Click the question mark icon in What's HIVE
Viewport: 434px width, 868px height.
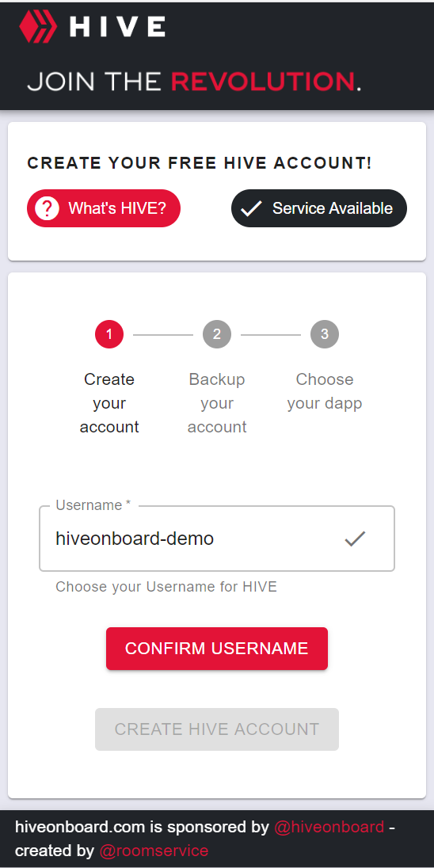[47, 208]
